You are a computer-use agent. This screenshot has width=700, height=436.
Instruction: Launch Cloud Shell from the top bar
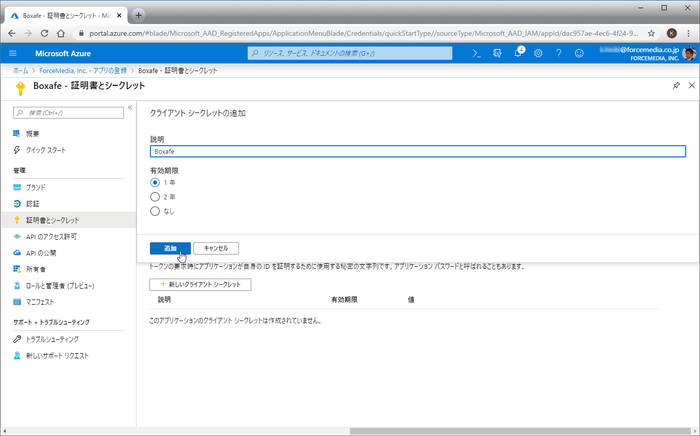tap(477, 54)
